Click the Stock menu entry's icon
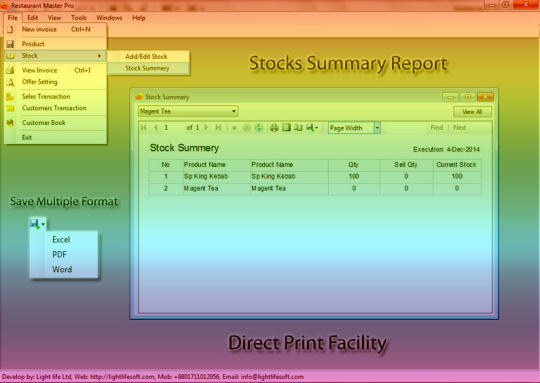The image size is (540, 383). coord(10,56)
